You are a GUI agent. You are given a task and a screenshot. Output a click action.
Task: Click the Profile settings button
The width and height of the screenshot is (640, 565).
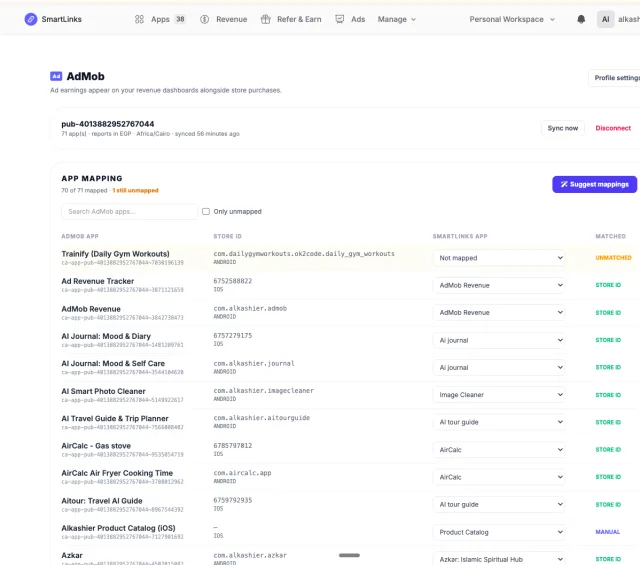click(x=614, y=78)
